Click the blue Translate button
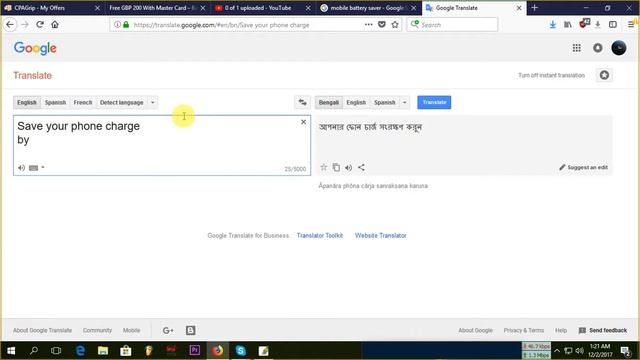640x360 pixels. (x=434, y=102)
